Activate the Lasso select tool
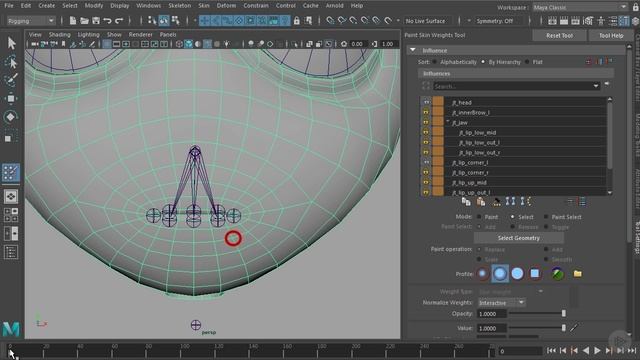 pos(11,62)
